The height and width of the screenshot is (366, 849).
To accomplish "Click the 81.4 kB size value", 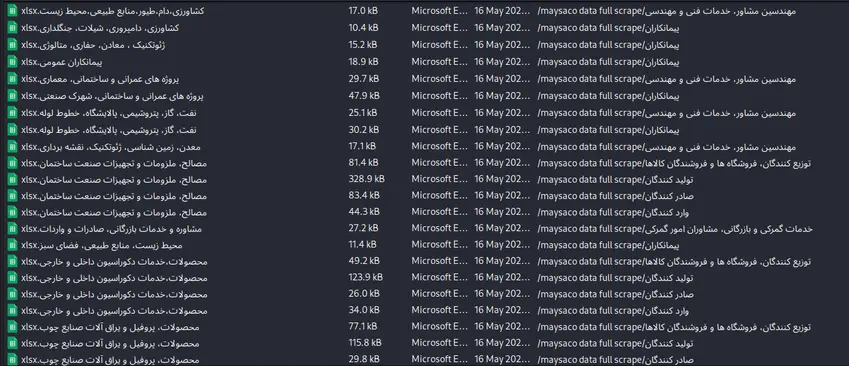I will coord(364,163).
